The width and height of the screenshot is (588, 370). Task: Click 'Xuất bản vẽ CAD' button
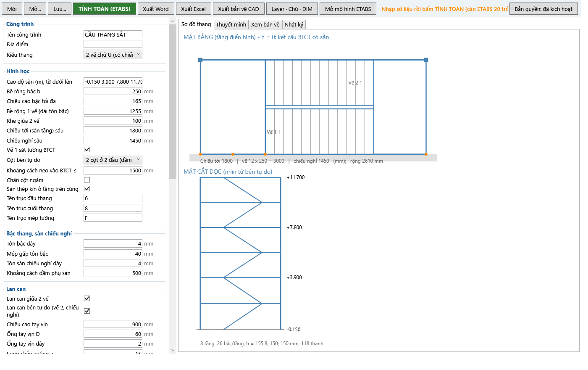coord(239,9)
